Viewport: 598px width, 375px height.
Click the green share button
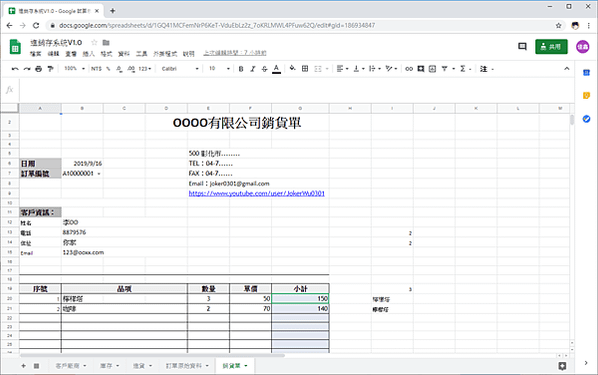click(551, 47)
